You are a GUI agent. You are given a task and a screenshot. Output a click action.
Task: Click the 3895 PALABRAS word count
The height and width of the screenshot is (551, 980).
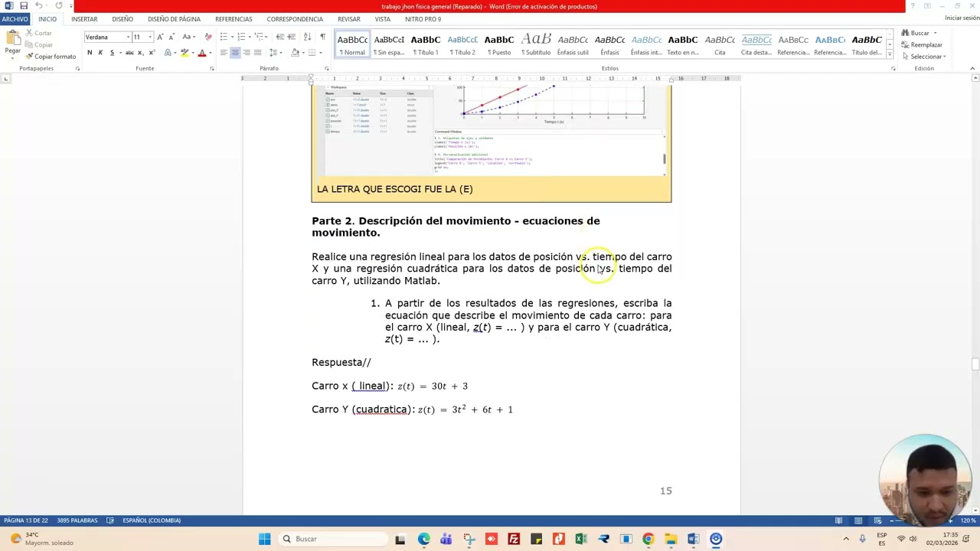77,520
